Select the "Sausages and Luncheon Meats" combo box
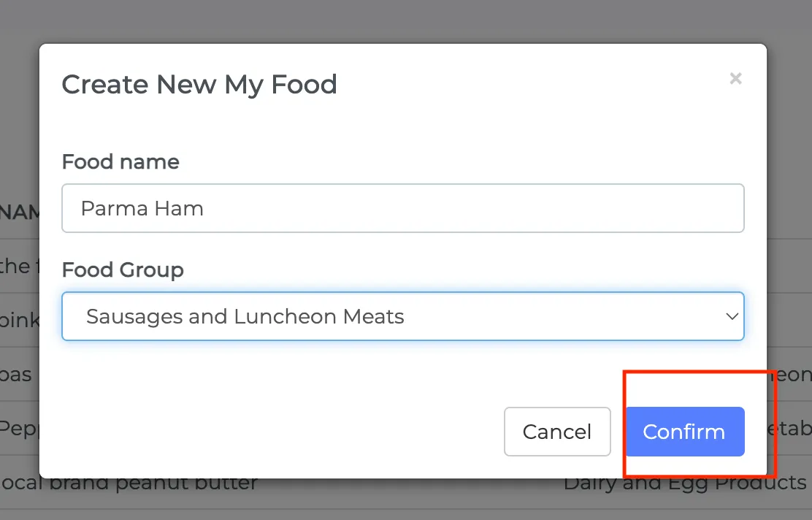The width and height of the screenshot is (812, 520). pyautogui.click(x=403, y=316)
